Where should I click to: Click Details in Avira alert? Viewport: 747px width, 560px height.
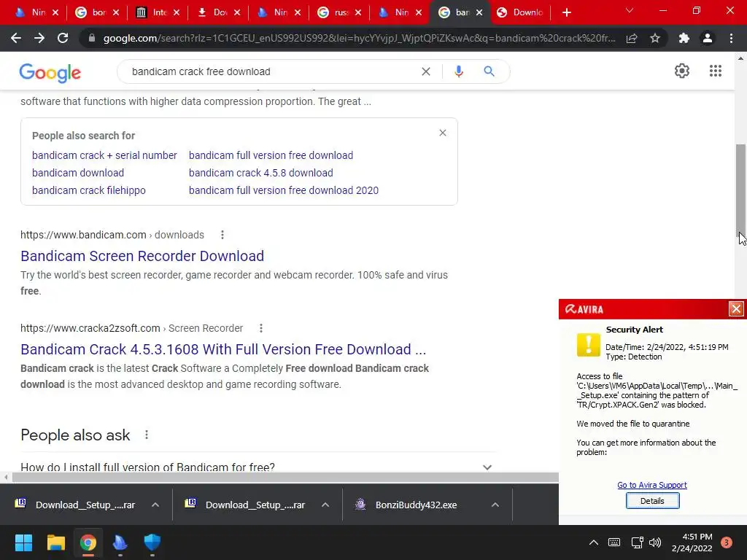(652, 501)
